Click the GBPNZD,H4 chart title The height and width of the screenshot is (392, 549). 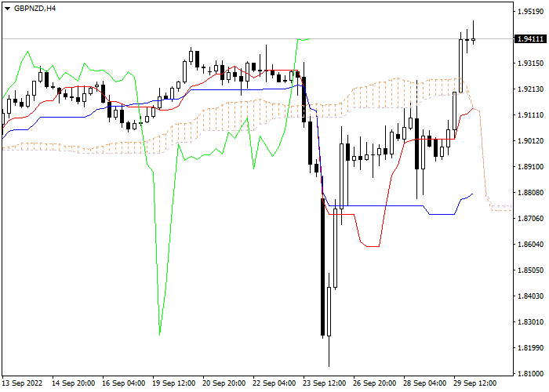point(35,9)
